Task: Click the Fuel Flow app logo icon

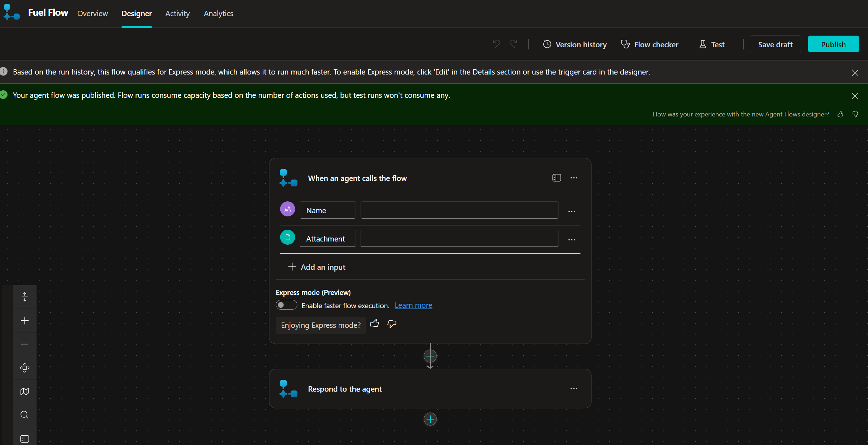Action: [x=11, y=13]
